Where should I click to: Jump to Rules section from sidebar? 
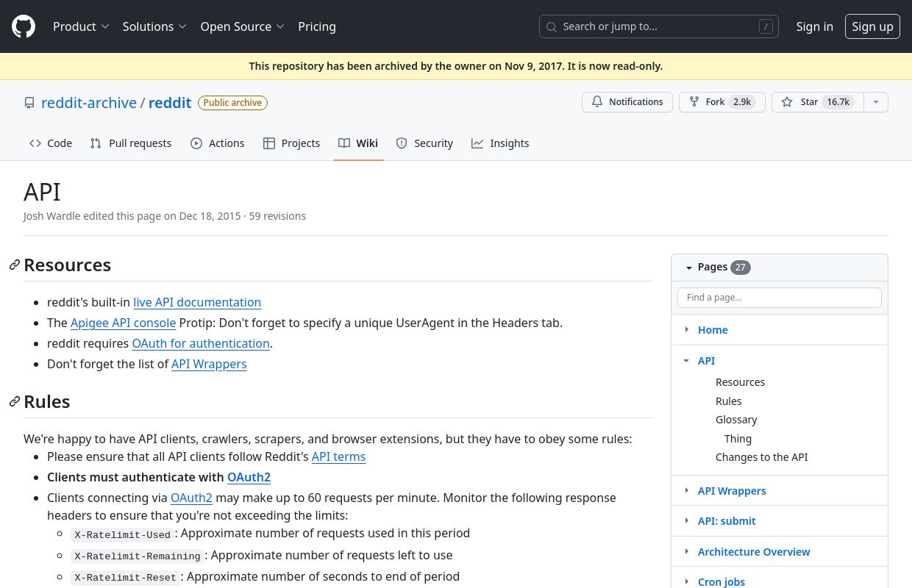(728, 401)
